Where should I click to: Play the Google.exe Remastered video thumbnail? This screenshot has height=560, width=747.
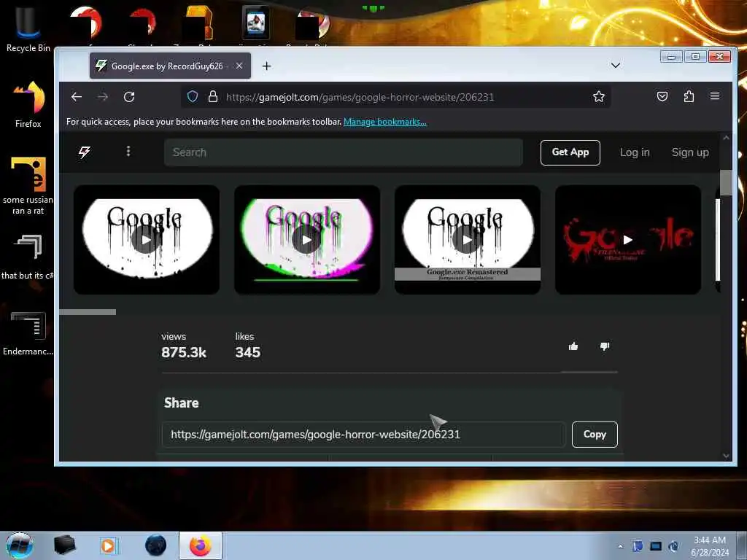(x=468, y=239)
